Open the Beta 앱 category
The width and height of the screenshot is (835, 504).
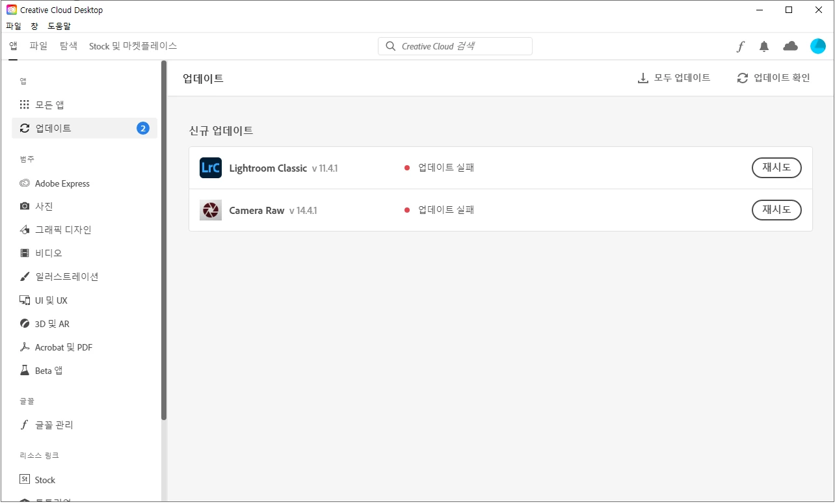click(85, 371)
